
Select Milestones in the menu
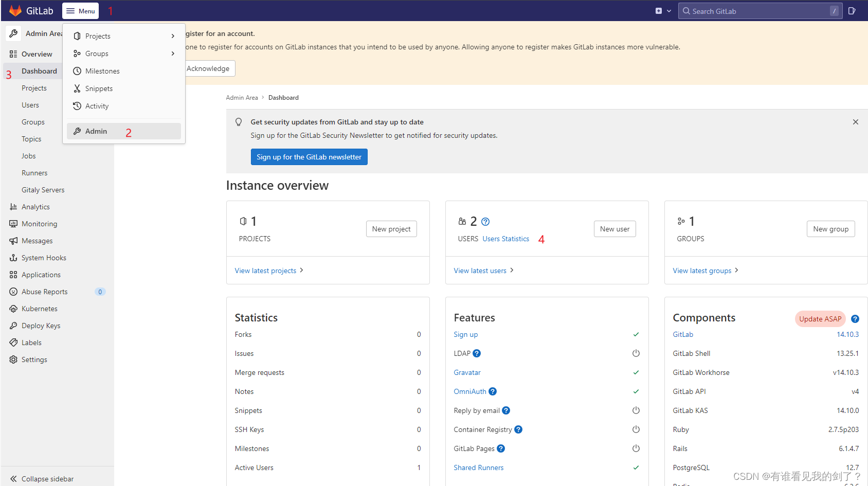(x=124, y=71)
